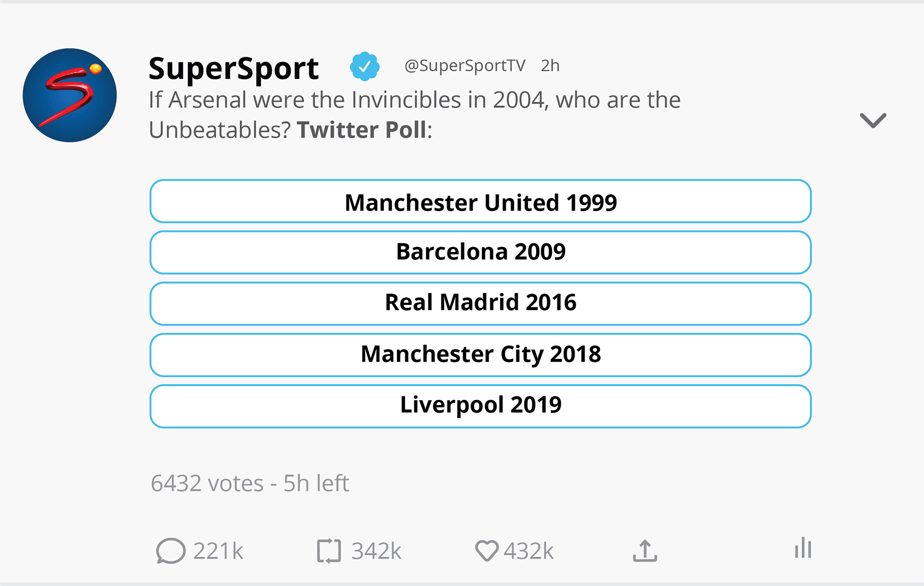This screenshot has width=924, height=586.
Task: Click the blue verified badge
Action: [x=364, y=66]
